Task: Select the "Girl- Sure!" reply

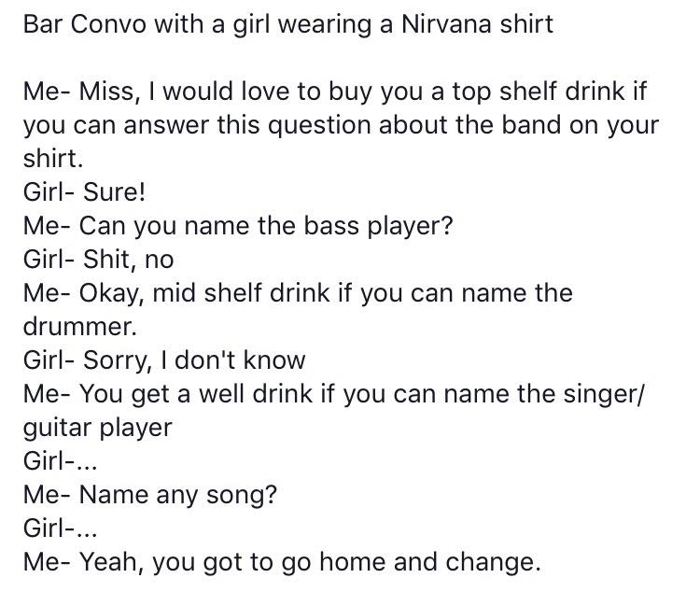Action: click(84, 193)
